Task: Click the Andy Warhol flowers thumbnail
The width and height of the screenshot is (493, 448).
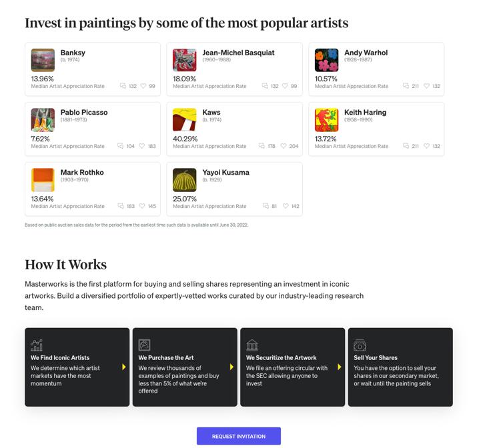Action: 327,60
